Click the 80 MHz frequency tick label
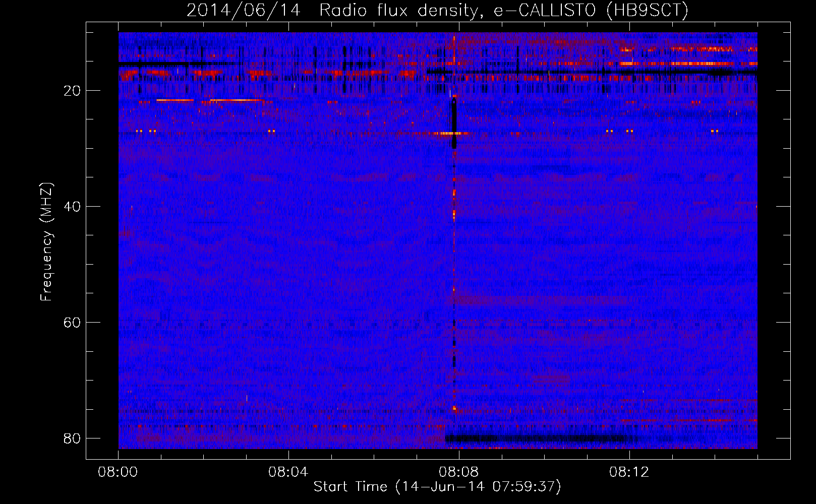The height and width of the screenshot is (504, 816). [x=72, y=438]
